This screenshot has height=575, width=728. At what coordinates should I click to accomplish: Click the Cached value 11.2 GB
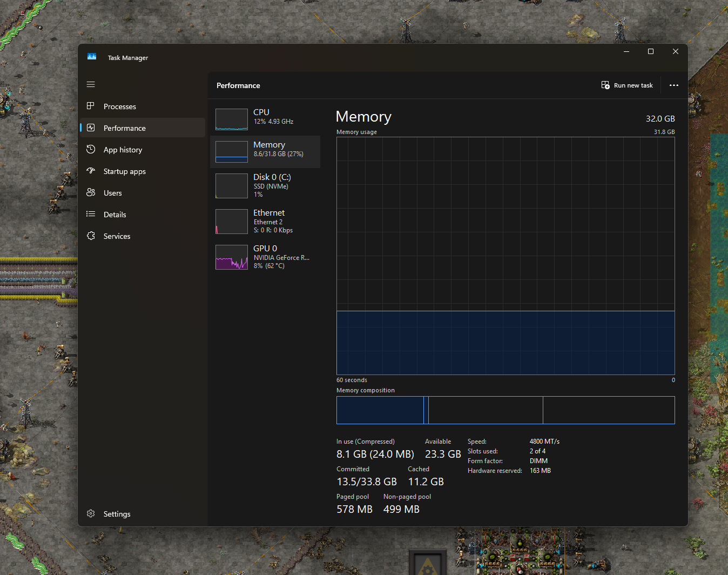tap(426, 482)
